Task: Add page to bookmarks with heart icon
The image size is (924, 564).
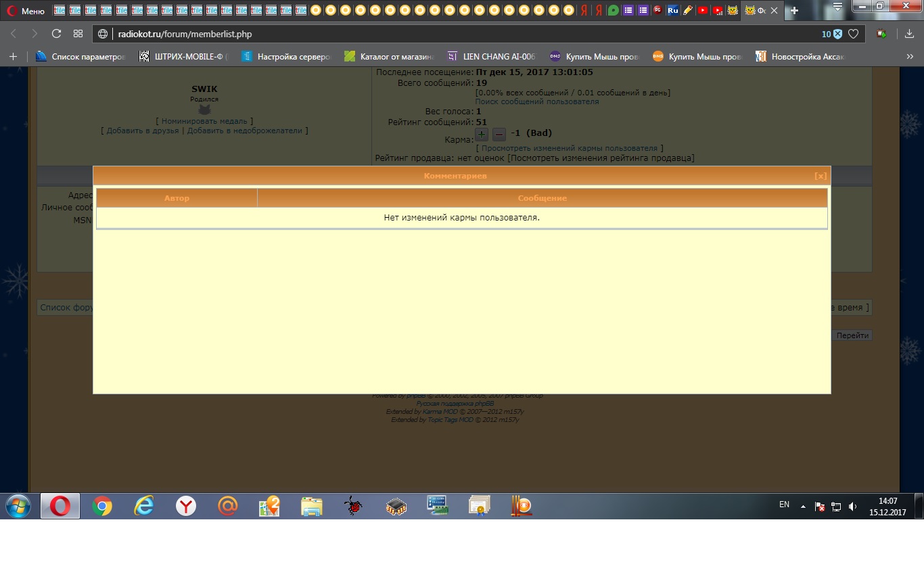Action: (854, 34)
